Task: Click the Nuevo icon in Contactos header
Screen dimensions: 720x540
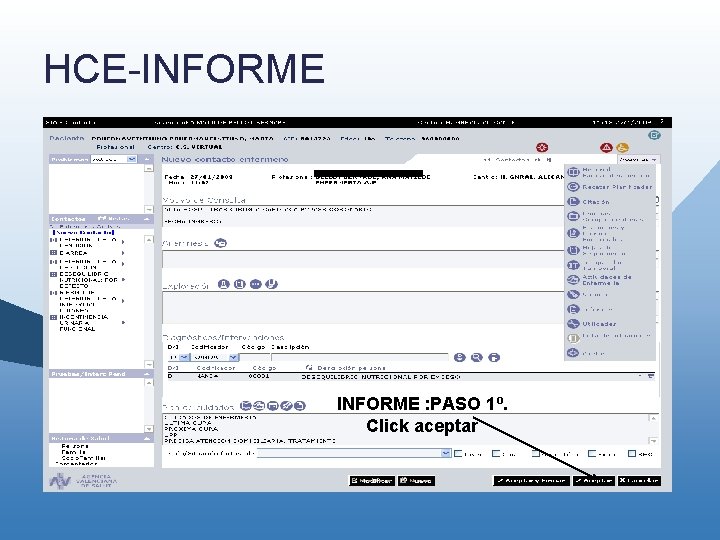Action: click(102, 219)
